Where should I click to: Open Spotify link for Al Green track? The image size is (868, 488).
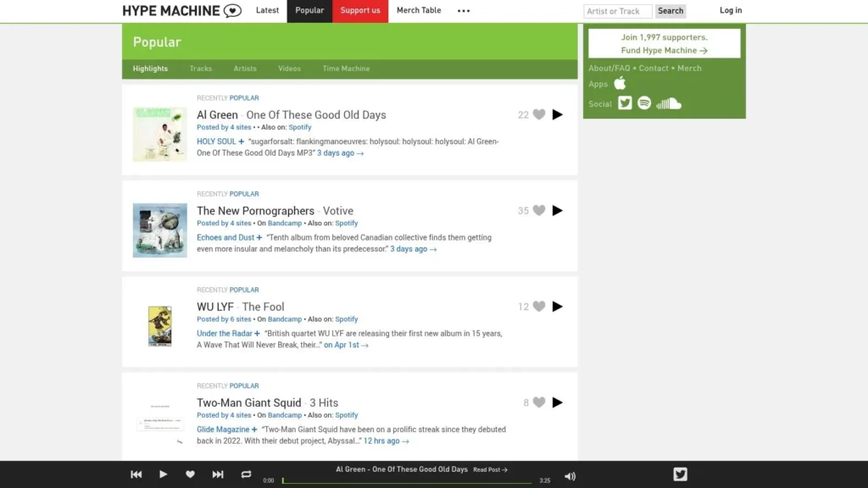click(x=299, y=127)
